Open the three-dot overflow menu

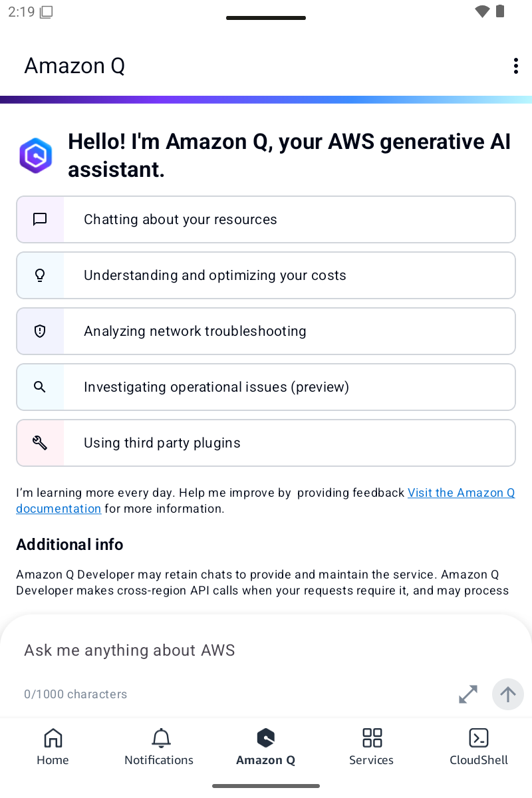coord(515,66)
